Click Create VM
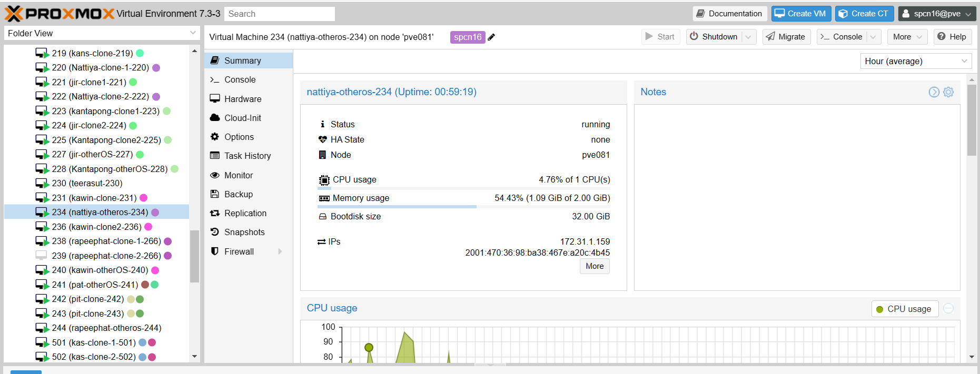Viewport: 980px width, 374px height. [801, 14]
